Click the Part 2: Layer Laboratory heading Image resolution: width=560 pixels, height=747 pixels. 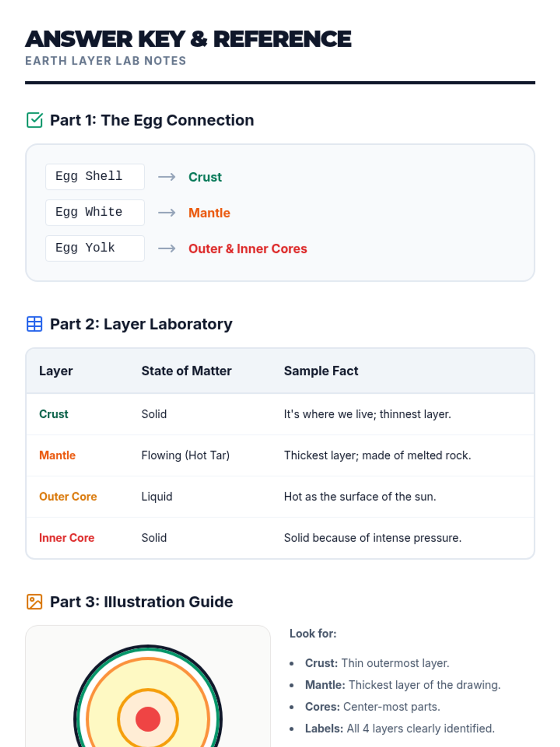(141, 324)
